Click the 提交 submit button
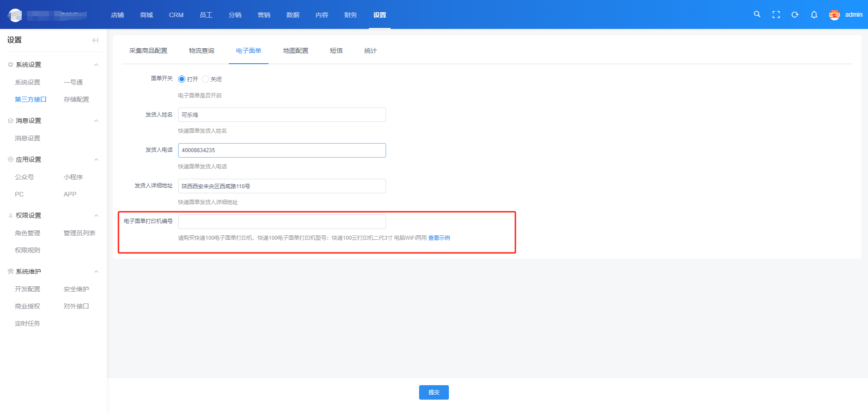 coord(434,392)
